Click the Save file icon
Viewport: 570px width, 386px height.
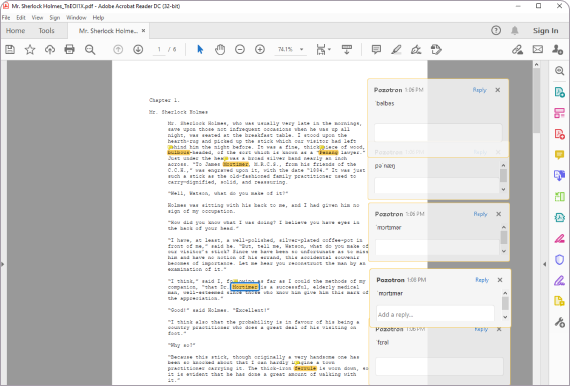tap(10, 49)
